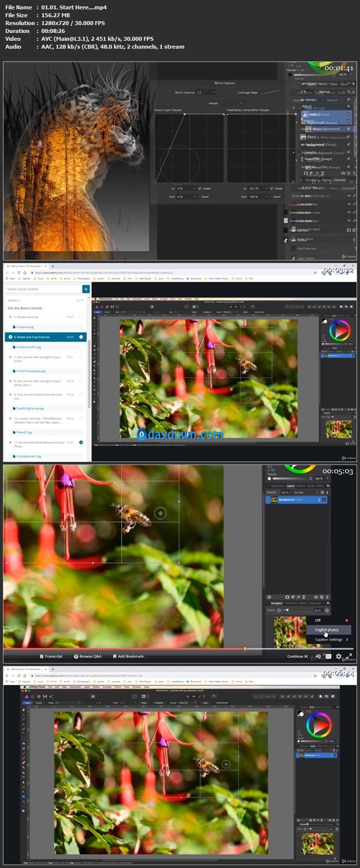Image resolution: width=360 pixels, height=868 pixels.
Task: Open lesson 6. Rotate and Crop Exercise
Action: pyautogui.click(x=46, y=337)
